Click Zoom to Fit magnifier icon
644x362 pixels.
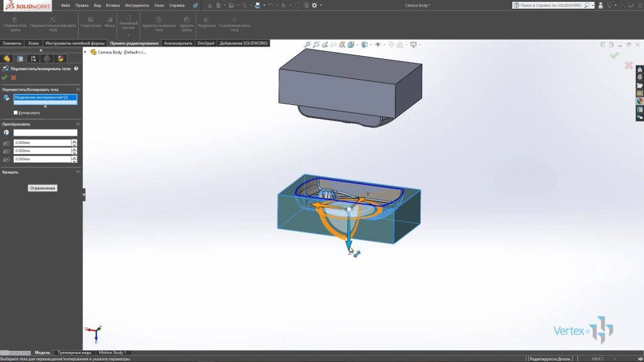click(x=307, y=45)
